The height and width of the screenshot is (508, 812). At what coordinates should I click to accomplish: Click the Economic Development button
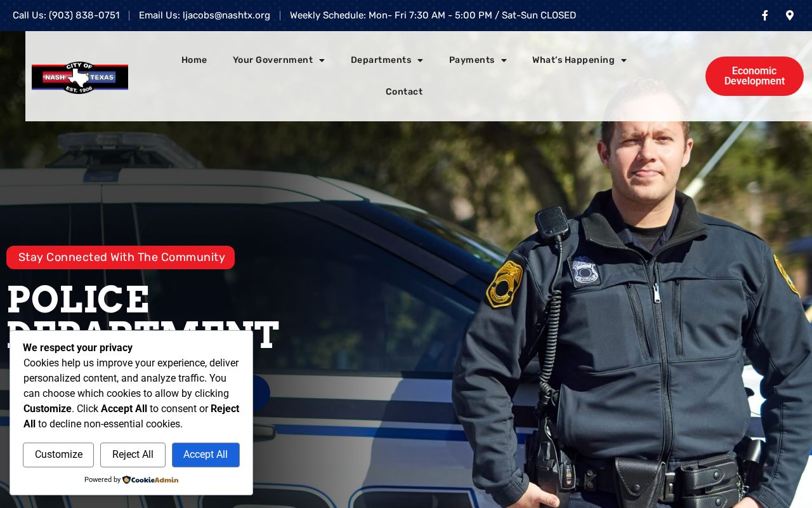[754, 76]
